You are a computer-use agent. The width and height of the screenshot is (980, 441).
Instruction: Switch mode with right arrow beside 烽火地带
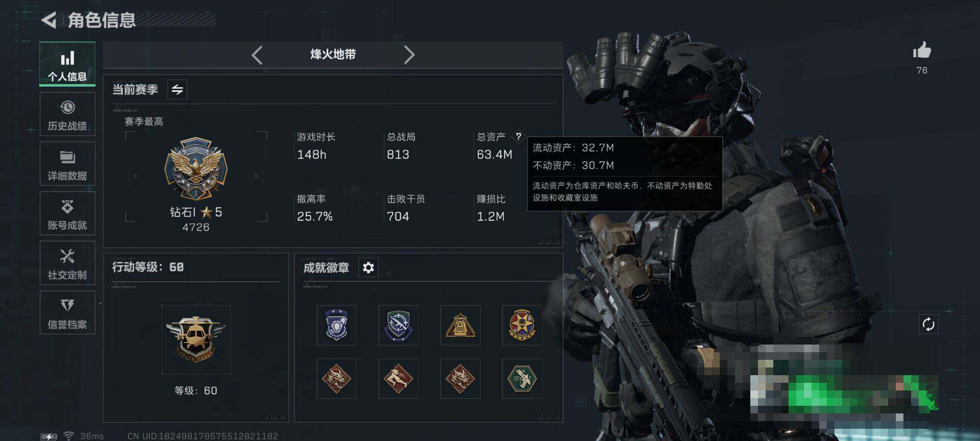pos(409,55)
